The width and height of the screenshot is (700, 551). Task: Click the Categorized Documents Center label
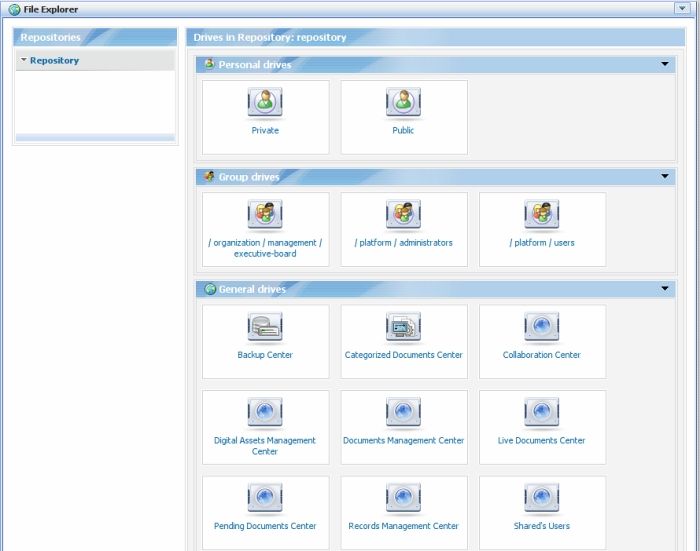tap(404, 355)
